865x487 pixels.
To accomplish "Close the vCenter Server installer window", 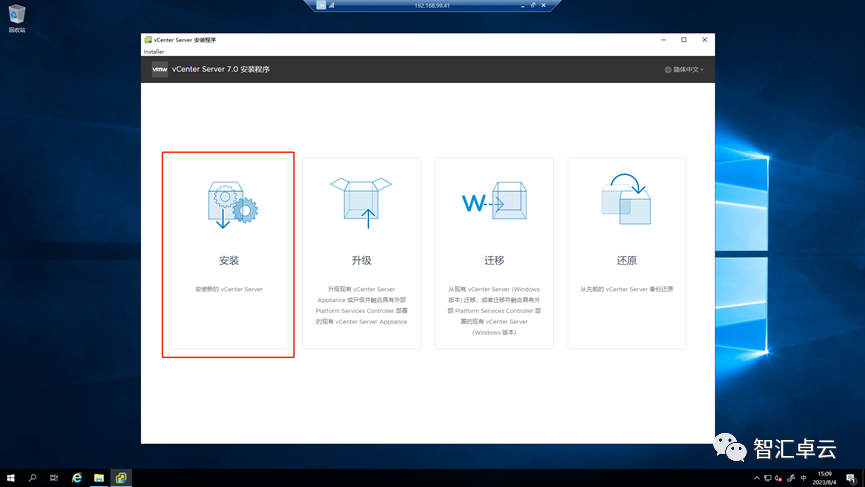I will pyautogui.click(x=704, y=40).
